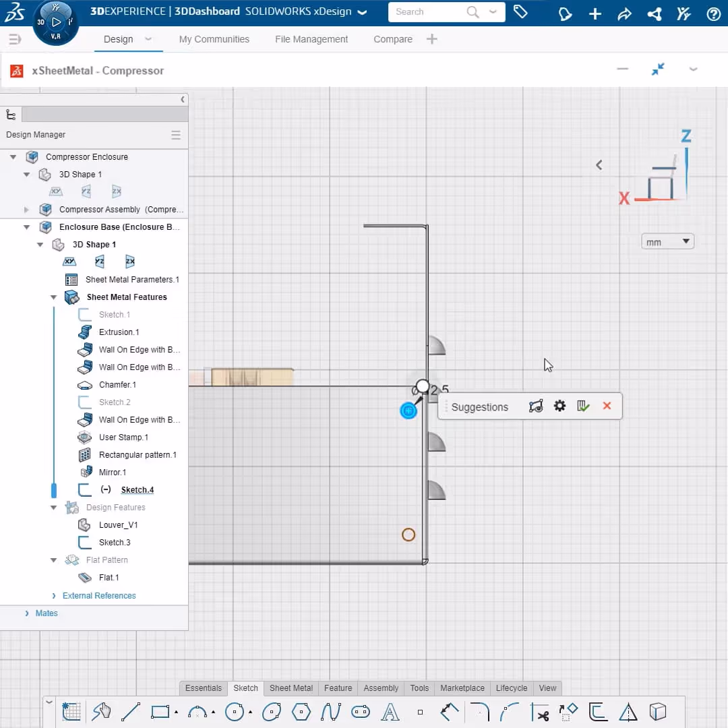Click the tag icon in top bar
Screen dimensions: 728x728
coord(520,13)
